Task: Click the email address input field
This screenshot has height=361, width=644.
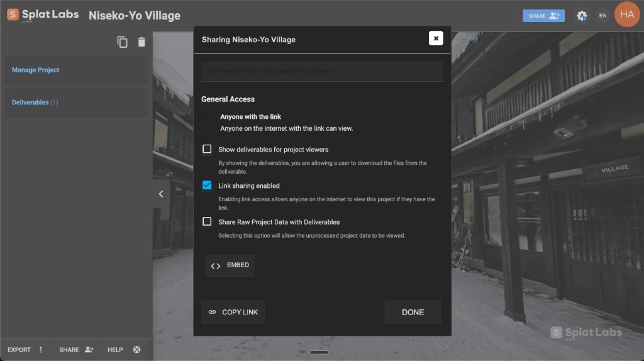Action: 322,72
